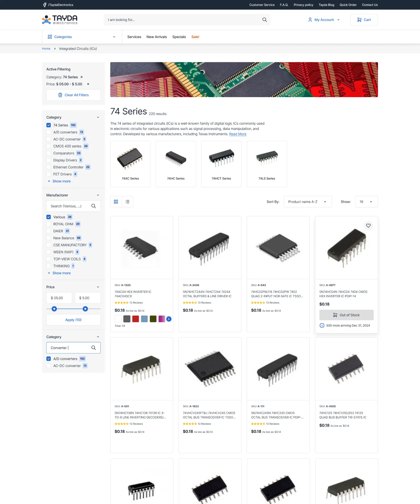Open the Cart button
Screen dimensions: 420x504
[364, 20]
